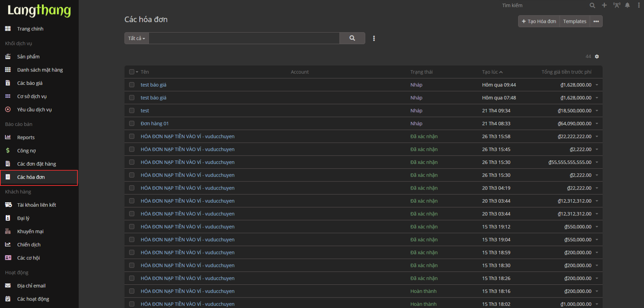Screen dimensions: 644x308
Task: Go to Các báo giá in sidebar
Action: (x=30, y=83)
